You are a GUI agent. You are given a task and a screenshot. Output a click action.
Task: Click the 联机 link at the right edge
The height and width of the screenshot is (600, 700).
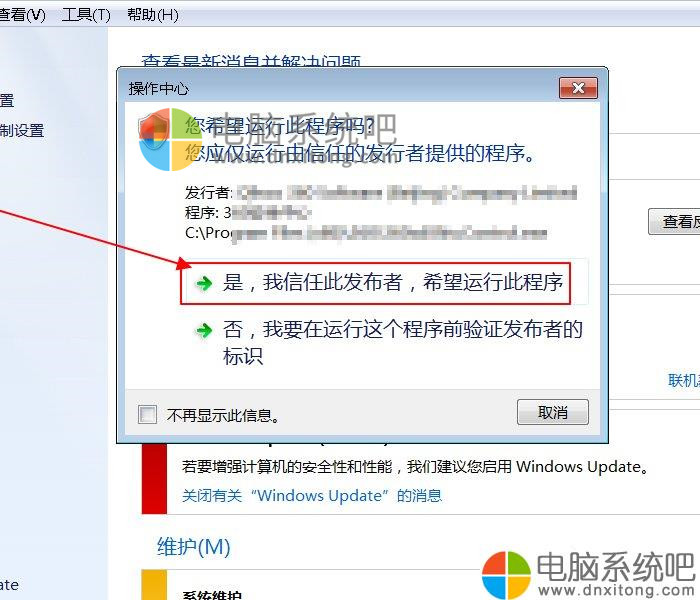[684, 380]
